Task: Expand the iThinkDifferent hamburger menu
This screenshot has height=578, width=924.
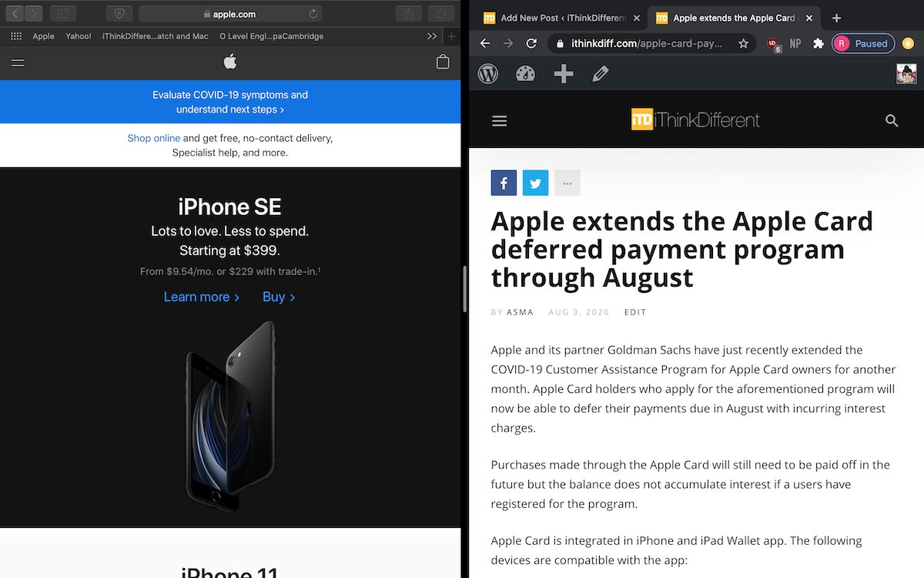Action: coord(500,121)
